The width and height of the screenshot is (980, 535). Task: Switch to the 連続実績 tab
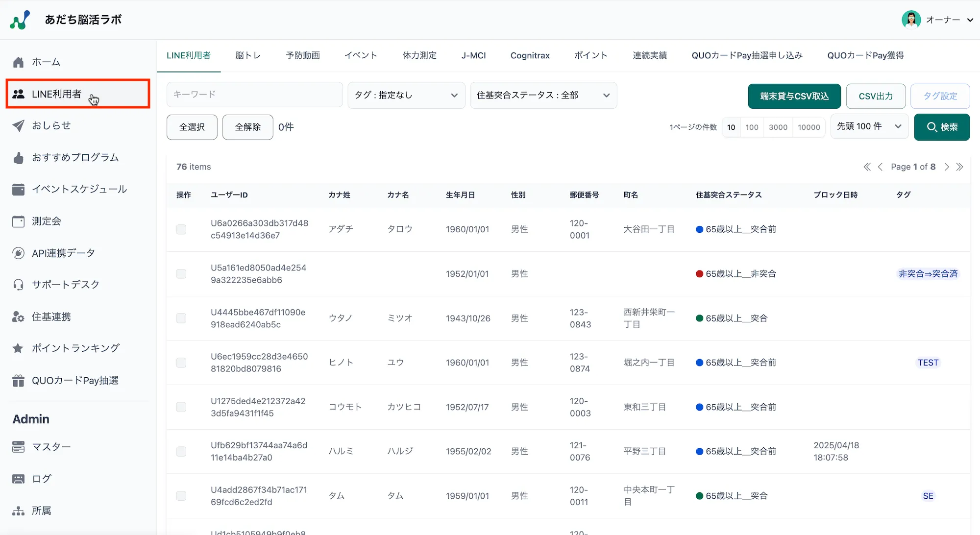(x=650, y=55)
